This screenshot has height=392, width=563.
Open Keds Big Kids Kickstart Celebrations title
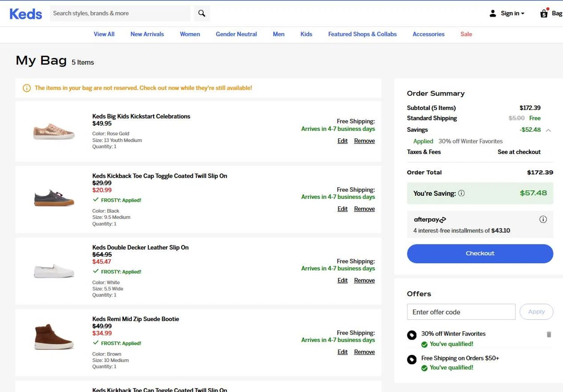141,116
